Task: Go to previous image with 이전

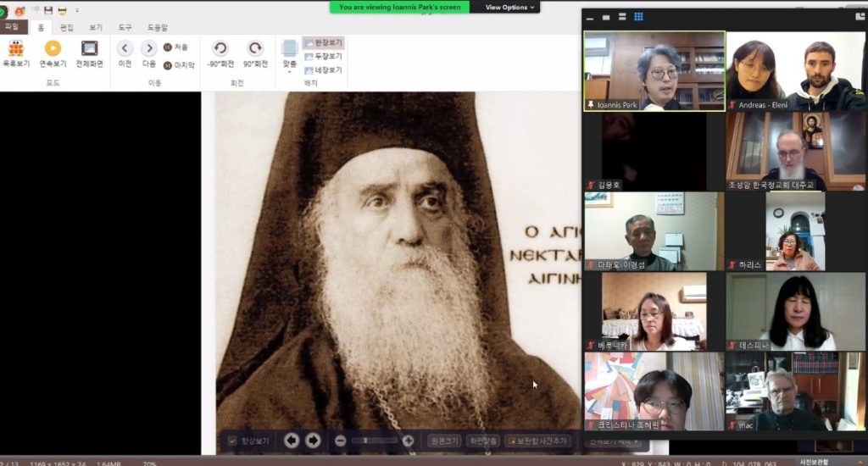Action: 125,50
